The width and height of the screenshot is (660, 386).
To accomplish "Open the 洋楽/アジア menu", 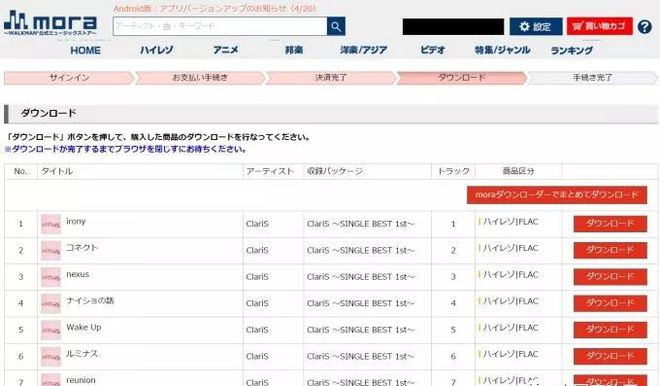I will (364, 50).
